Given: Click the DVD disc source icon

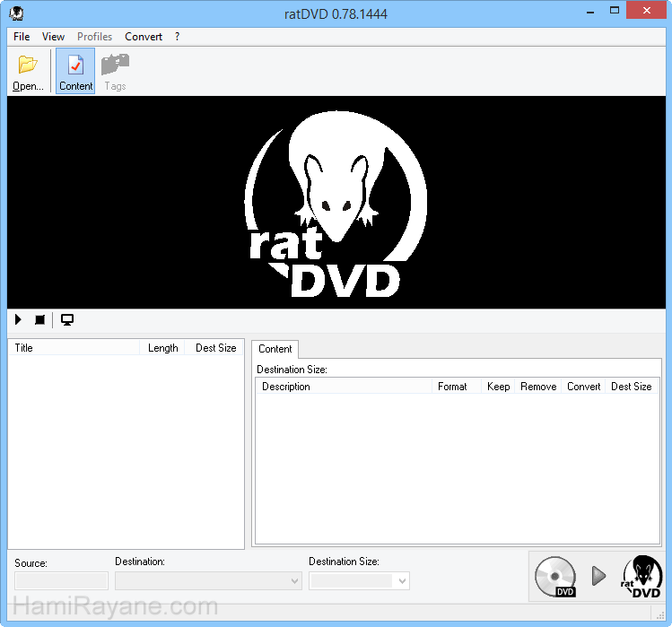Looking at the screenshot, I should pyautogui.click(x=555, y=577).
